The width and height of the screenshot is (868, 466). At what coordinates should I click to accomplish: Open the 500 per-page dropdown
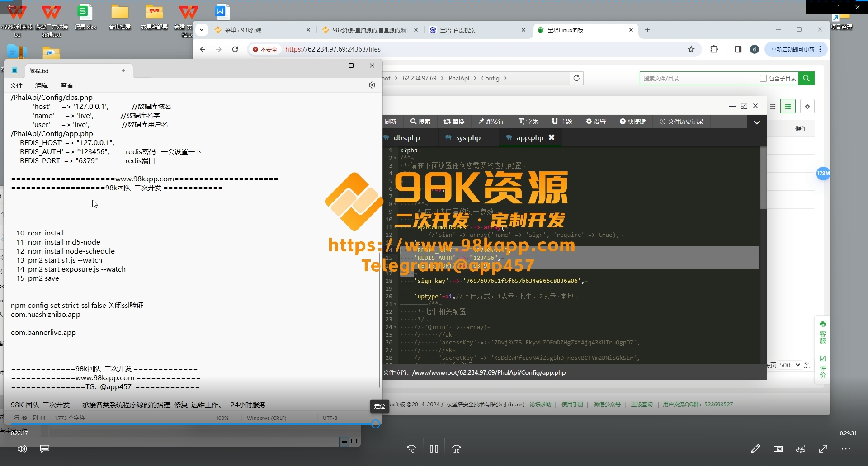[x=790, y=365]
